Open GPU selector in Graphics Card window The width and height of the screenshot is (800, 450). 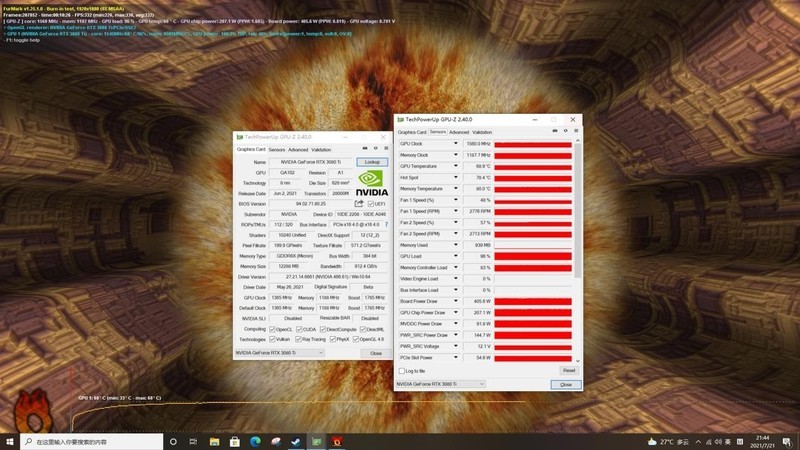pos(280,353)
